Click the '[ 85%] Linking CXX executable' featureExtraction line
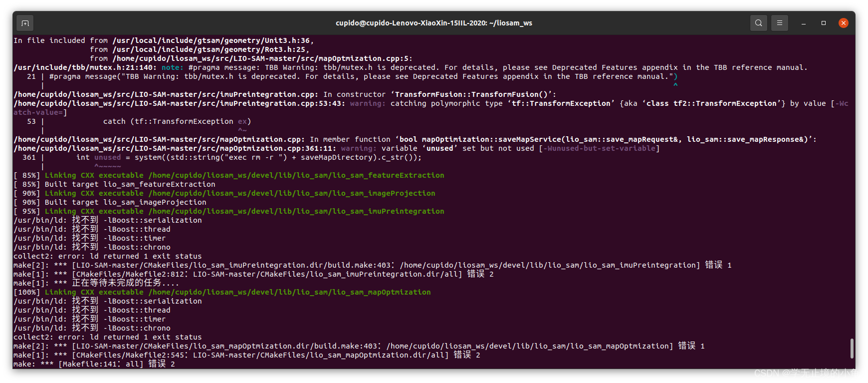Screen dimensions: 868x383 pyautogui.click(x=229, y=175)
